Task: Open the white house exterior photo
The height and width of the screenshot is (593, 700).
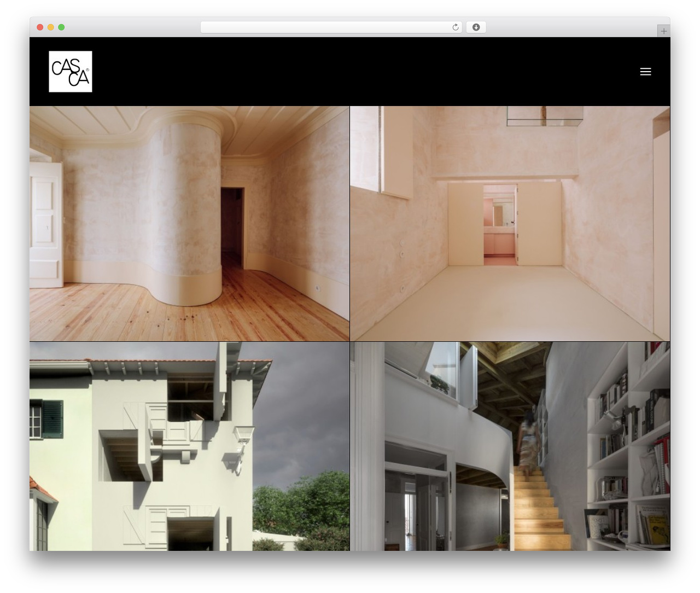Action: click(x=189, y=446)
